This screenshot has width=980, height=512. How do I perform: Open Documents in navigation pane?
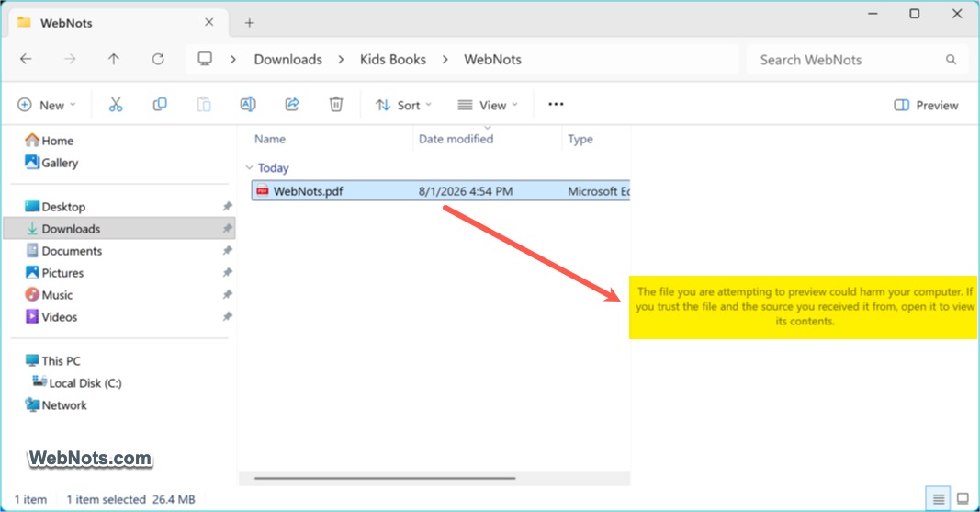click(x=72, y=251)
